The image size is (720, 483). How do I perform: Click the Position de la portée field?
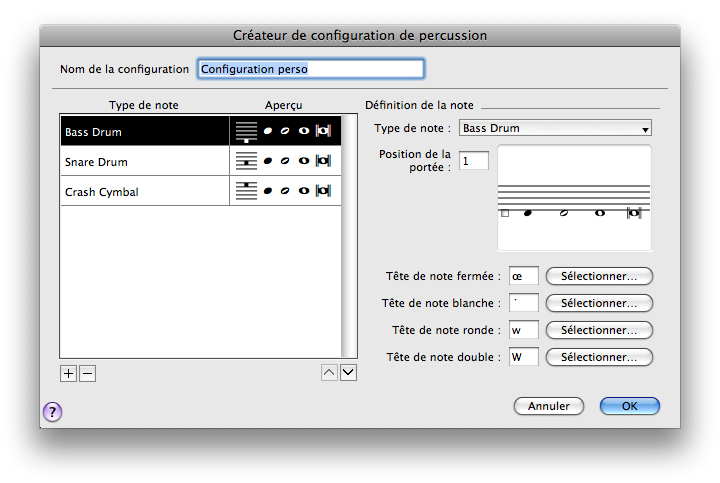474,161
